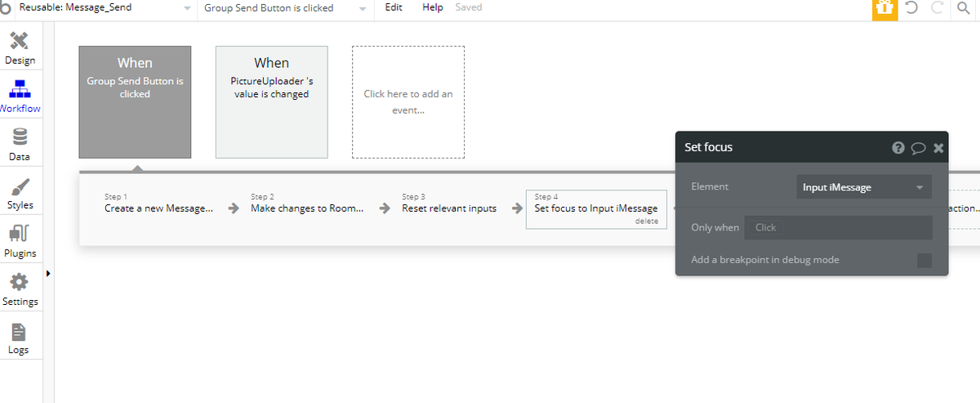The height and width of the screenshot is (403, 980).
Task: Select Step 3 Reset relevant inputs
Action: (449, 204)
